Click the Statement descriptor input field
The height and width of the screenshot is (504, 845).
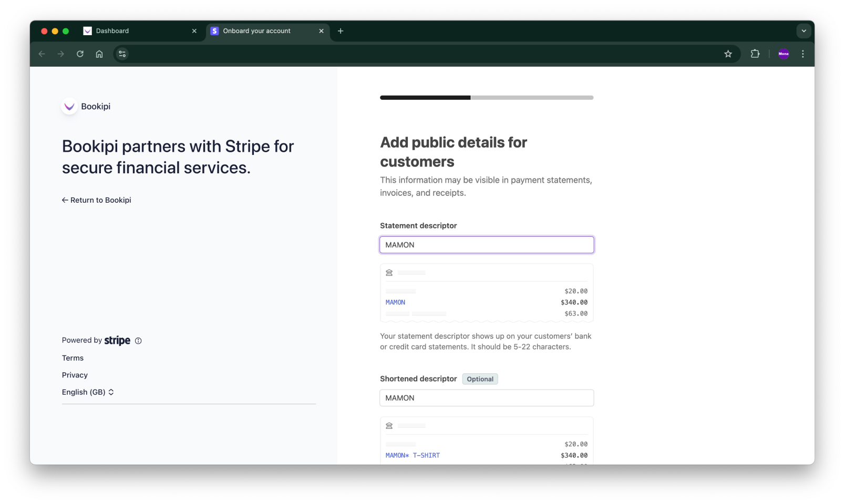click(x=487, y=245)
